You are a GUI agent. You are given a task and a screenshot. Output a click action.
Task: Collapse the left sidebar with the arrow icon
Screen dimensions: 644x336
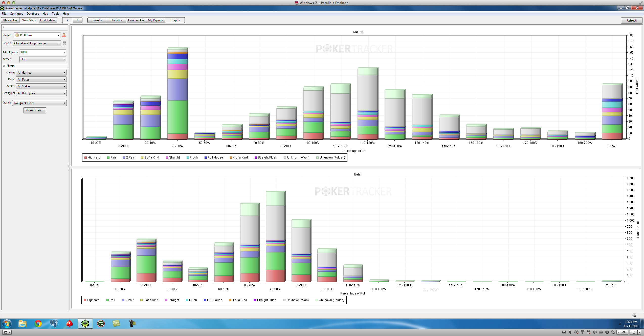tap(4, 27)
